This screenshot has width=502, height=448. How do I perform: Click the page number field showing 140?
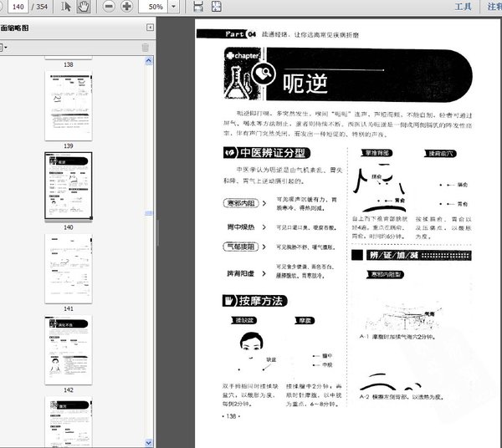pyautogui.click(x=18, y=7)
